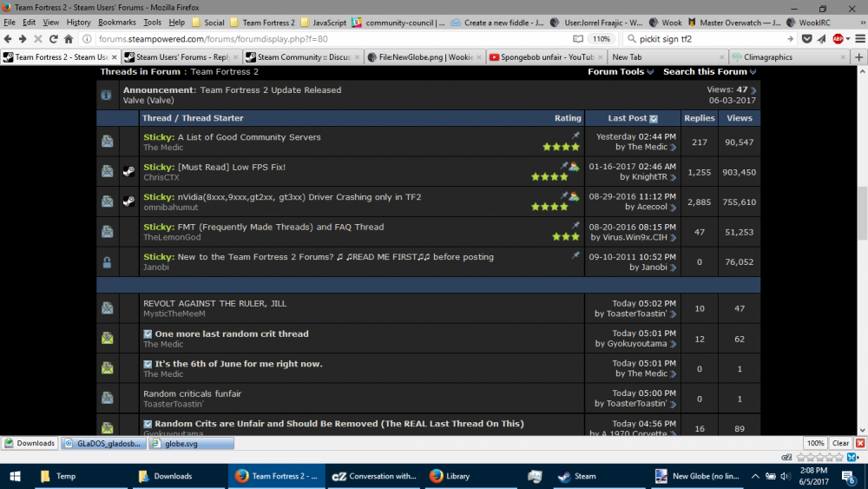The width and height of the screenshot is (868, 489).
Task: Go back with the browser Back arrow
Action: coord(8,39)
